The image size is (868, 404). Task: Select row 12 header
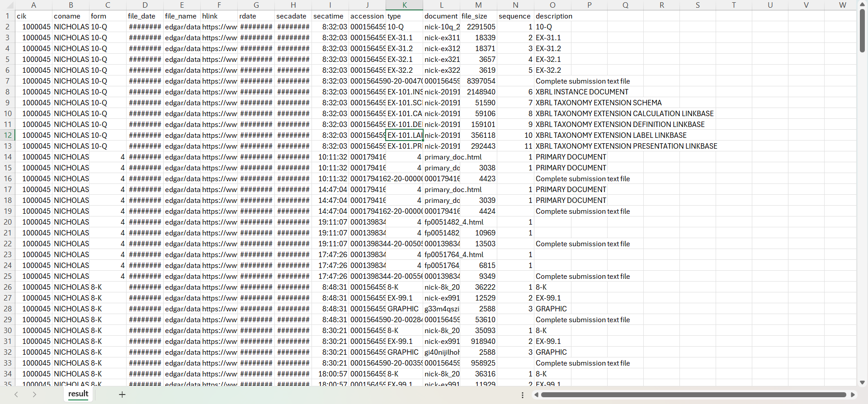pos(8,135)
